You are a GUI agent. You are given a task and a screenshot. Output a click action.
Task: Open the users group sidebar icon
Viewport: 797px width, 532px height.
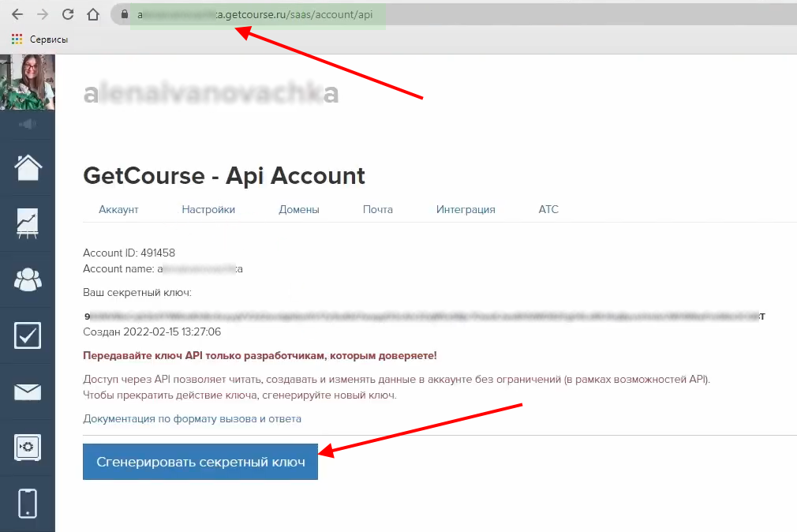tap(28, 279)
